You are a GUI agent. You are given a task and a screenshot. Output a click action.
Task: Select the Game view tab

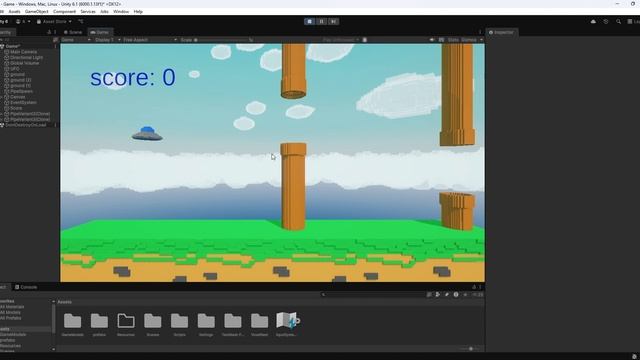click(x=100, y=32)
